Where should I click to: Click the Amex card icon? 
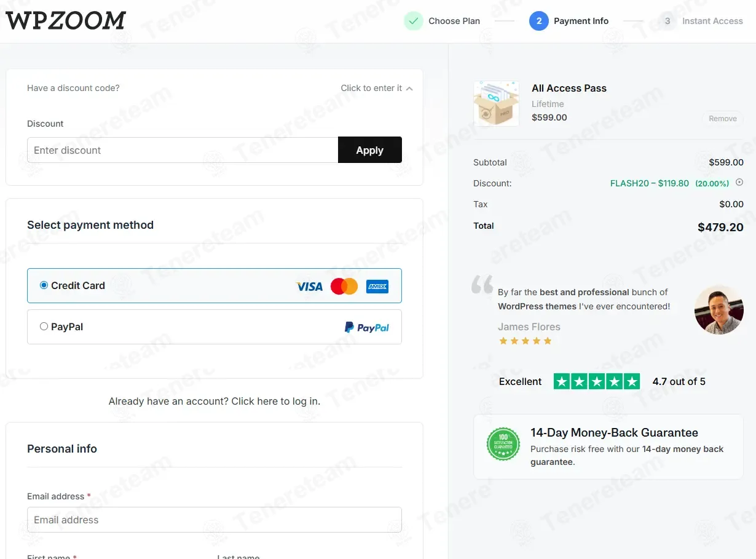[377, 286]
